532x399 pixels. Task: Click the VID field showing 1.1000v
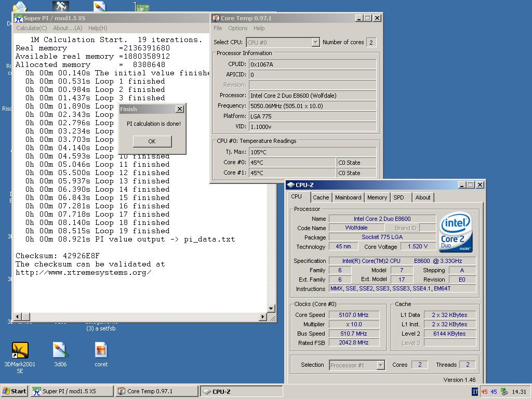312,127
